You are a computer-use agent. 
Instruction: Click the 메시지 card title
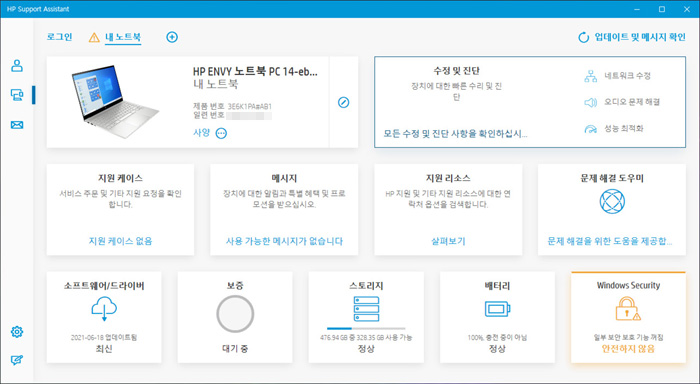point(284,178)
